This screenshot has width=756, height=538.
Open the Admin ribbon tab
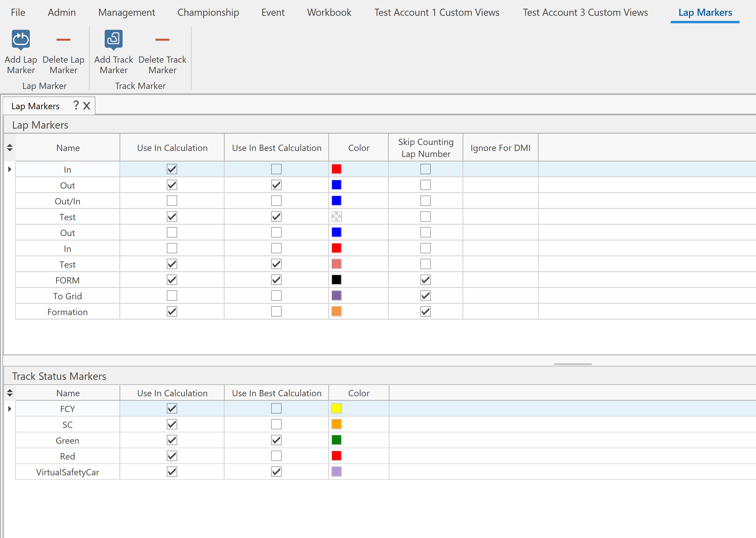point(61,13)
